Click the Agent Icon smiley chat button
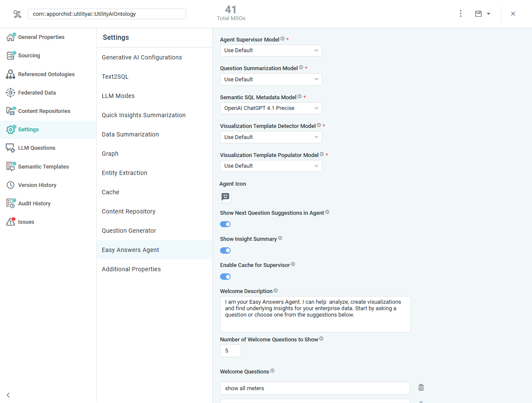The height and width of the screenshot is (403, 532). (226, 197)
